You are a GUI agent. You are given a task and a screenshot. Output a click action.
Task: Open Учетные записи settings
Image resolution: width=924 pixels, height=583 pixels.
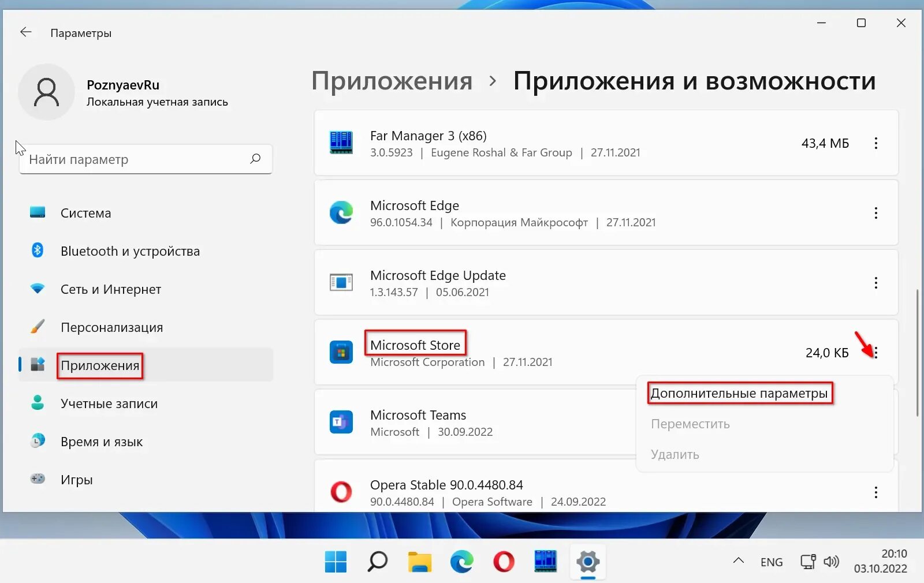(x=146, y=403)
